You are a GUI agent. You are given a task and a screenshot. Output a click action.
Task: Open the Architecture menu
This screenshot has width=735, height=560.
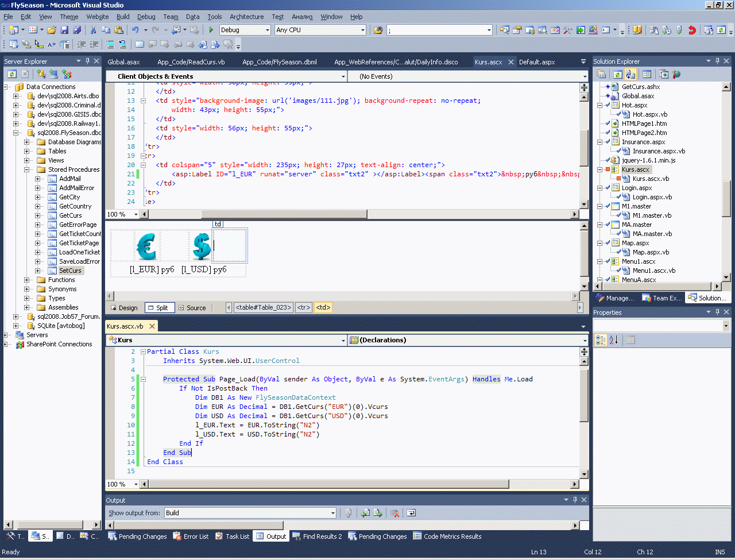[x=246, y=17]
